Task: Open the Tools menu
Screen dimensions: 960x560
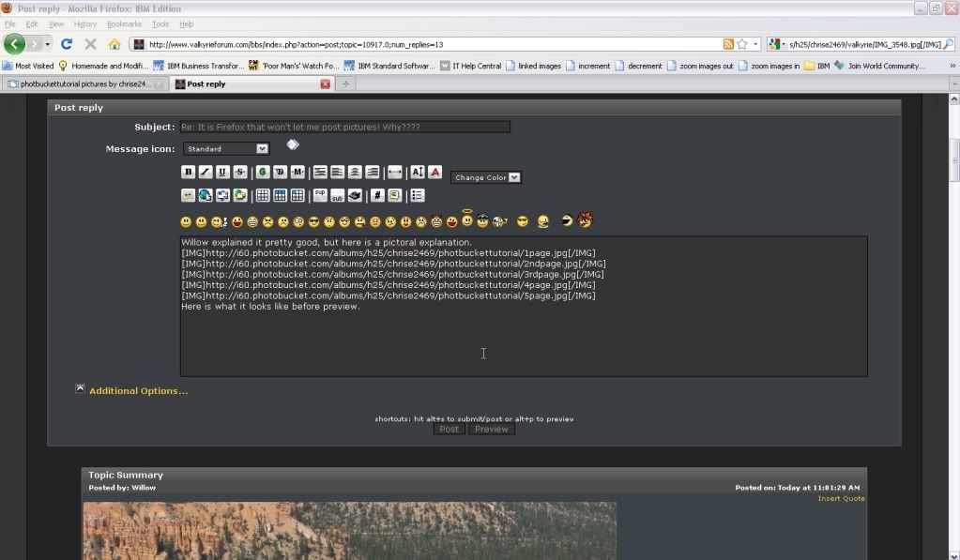Action: pyautogui.click(x=160, y=24)
